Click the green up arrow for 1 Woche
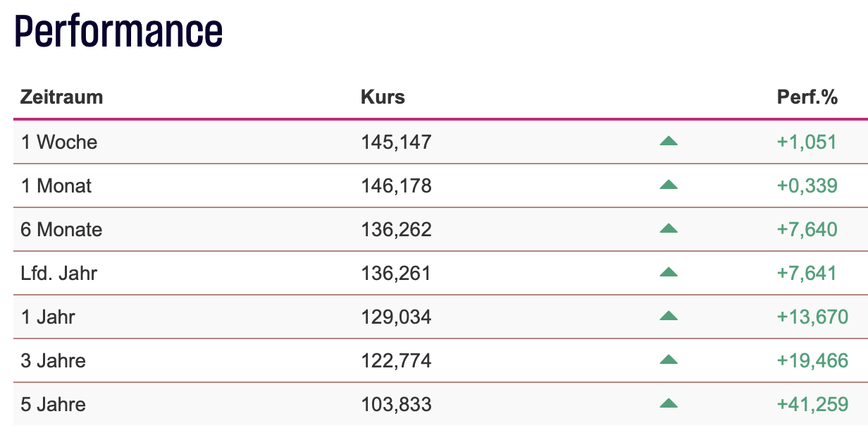The width and height of the screenshot is (868, 433). (668, 142)
